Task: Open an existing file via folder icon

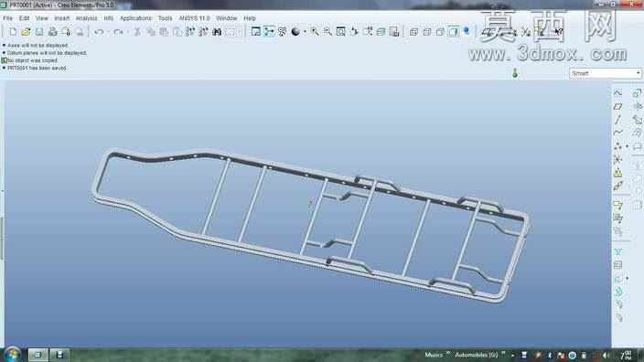Action: point(26,32)
